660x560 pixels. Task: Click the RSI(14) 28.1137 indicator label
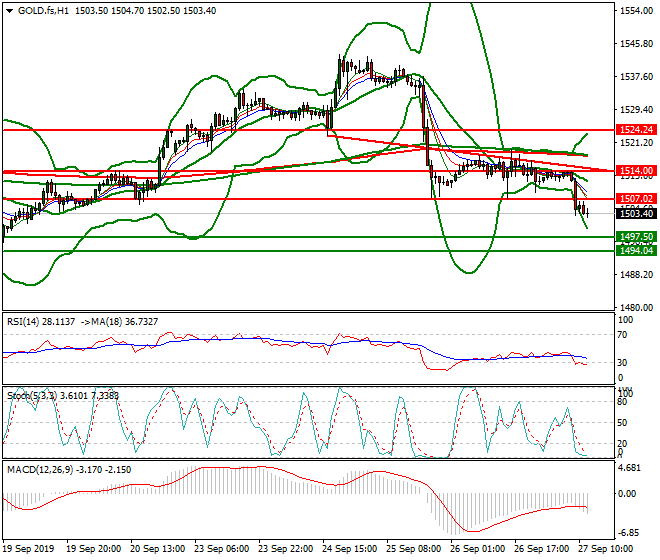tap(41, 322)
